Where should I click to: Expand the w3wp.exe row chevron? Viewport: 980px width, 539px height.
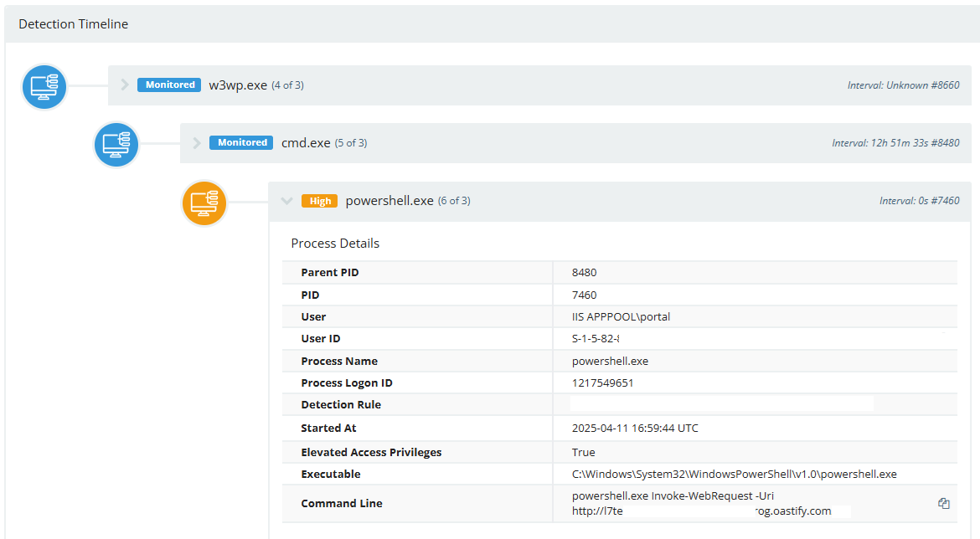(124, 85)
